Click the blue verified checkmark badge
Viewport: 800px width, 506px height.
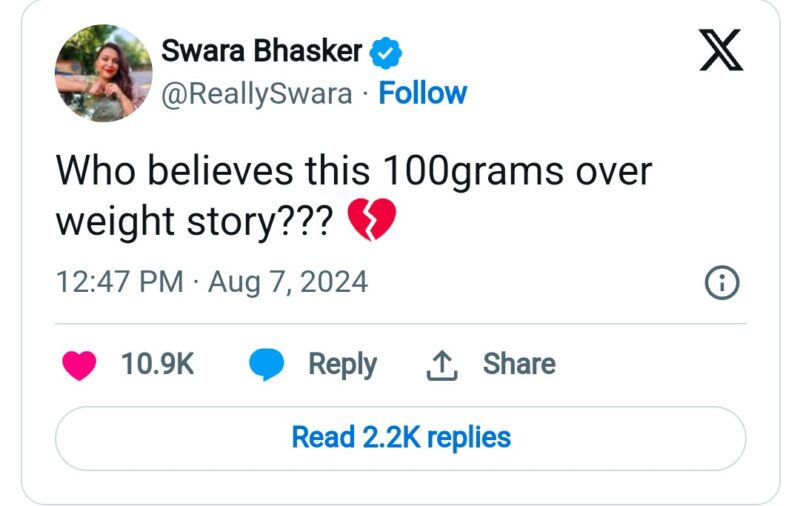385,53
